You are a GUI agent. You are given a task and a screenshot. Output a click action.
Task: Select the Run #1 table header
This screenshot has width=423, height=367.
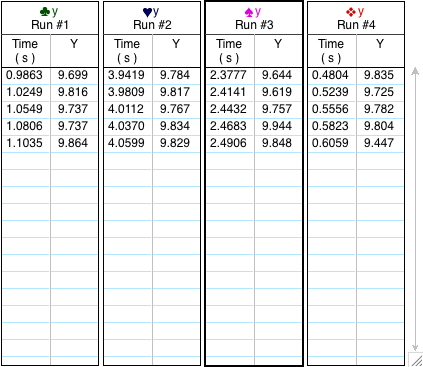[x=50, y=18]
